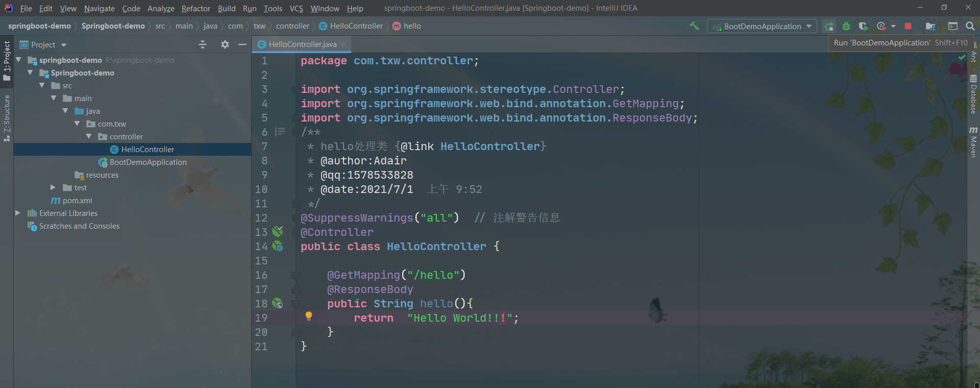
Task: Expand the test folder
Action: [x=53, y=187]
